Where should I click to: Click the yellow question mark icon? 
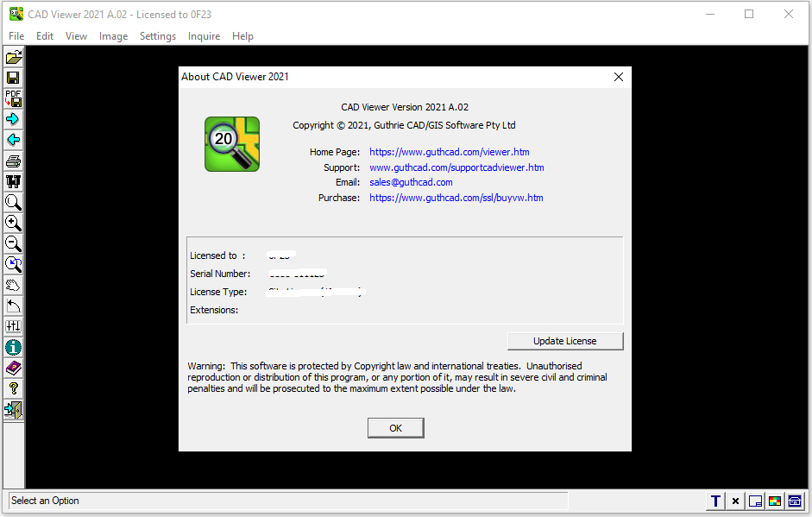click(14, 389)
